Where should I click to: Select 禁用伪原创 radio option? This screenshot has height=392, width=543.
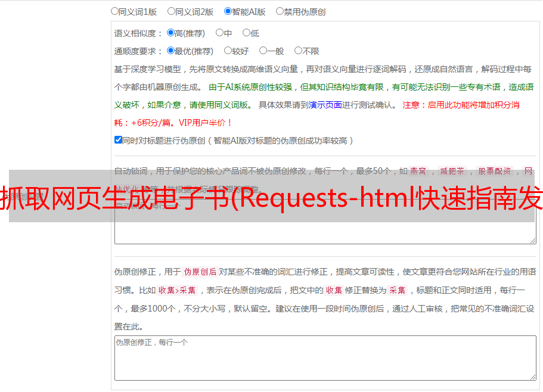click(280, 11)
